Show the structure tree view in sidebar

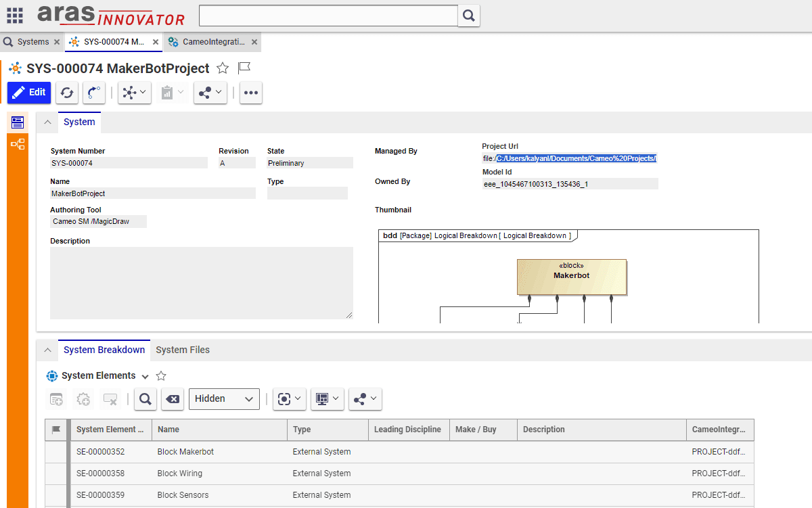(18, 144)
